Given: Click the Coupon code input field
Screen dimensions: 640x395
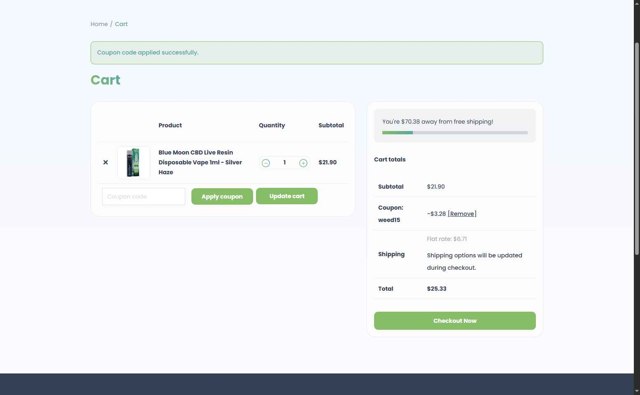Looking at the screenshot, I should pyautogui.click(x=144, y=196).
